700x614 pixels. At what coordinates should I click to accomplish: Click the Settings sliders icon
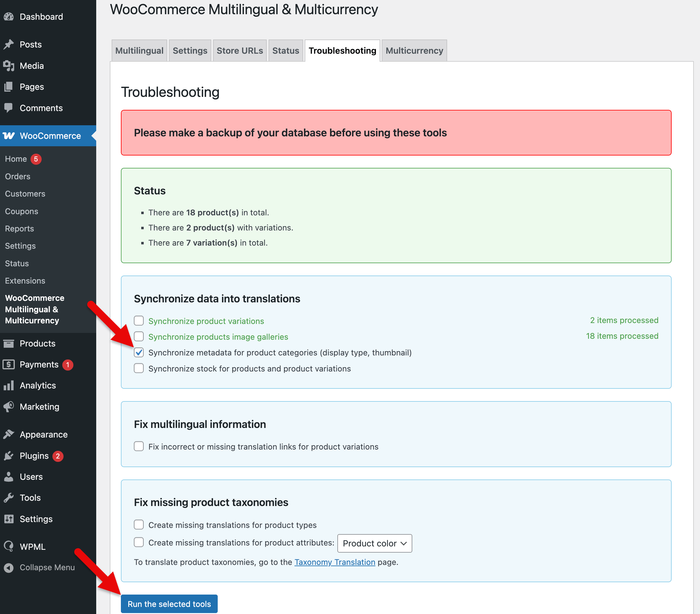point(9,519)
